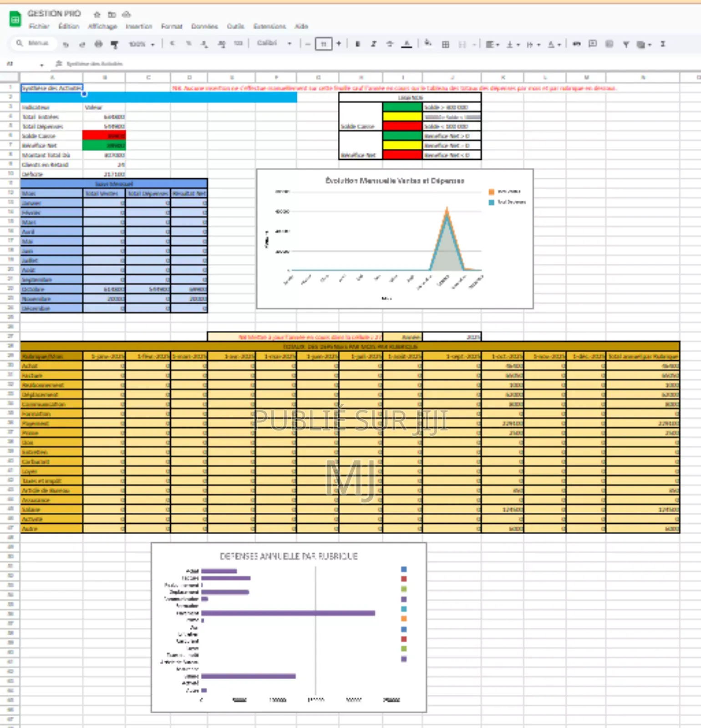This screenshot has width=701, height=728.
Task: Toggle bold formatting
Action: tap(358, 44)
